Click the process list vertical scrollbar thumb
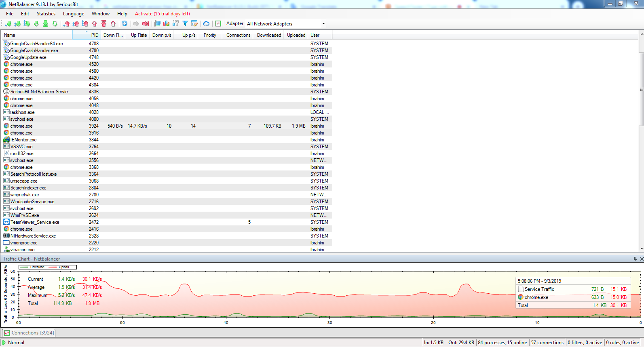The width and height of the screenshot is (644, 347). (x=641, y=89)
